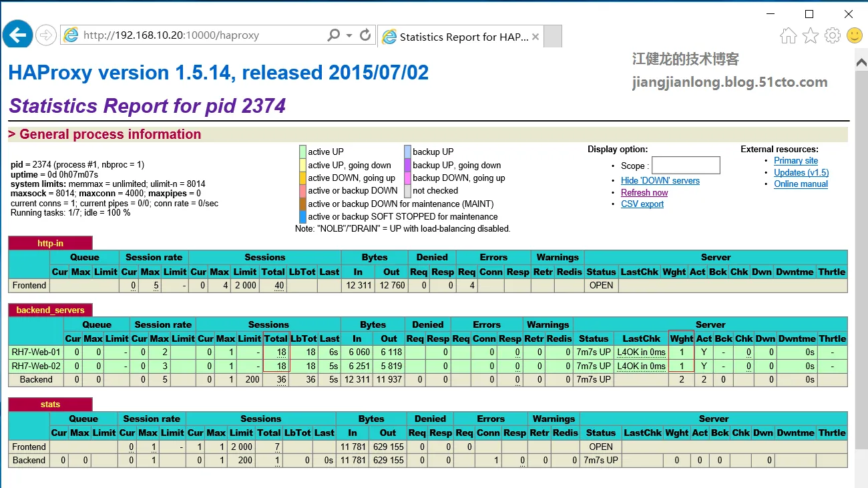The height and width of the screenshot is (488, 868).
Task: Click the active DOWN, going up swatch
Action: 302,178
